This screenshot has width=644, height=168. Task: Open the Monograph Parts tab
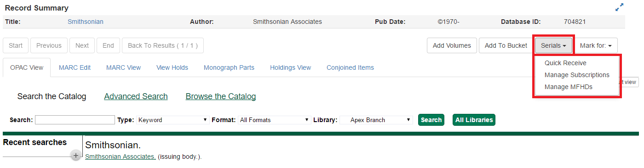[x=229, y=67]
